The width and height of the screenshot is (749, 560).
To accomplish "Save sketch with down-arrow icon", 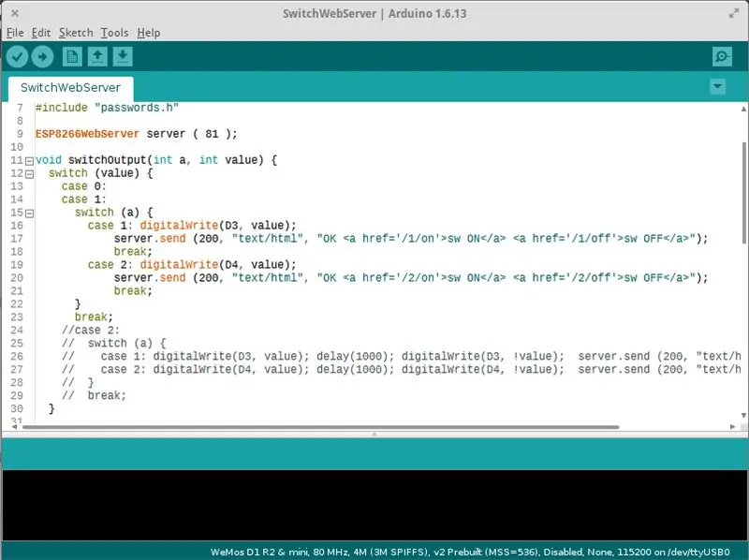I will pos(123,57).
